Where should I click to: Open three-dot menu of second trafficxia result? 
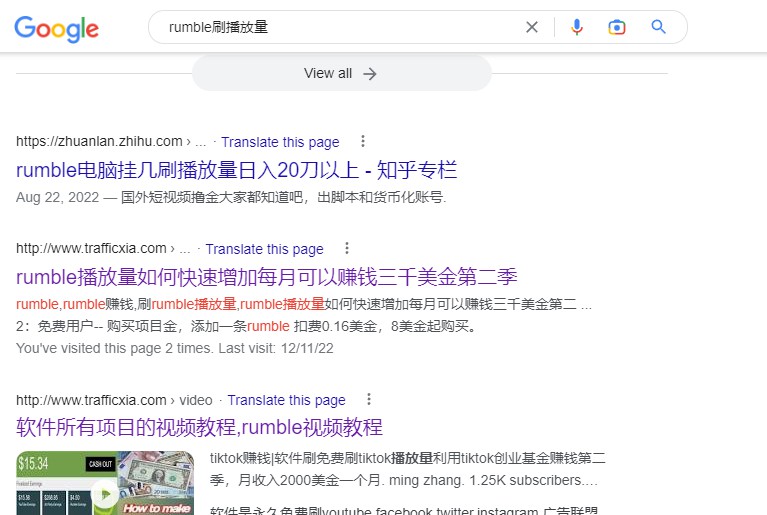[x=347, y=248]
